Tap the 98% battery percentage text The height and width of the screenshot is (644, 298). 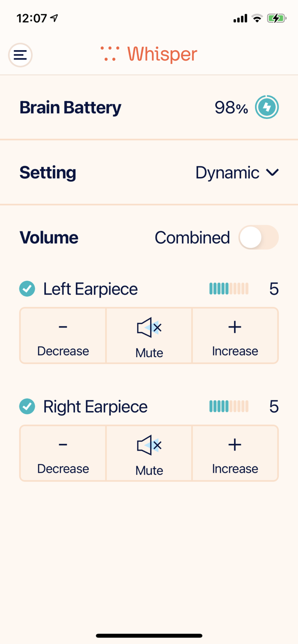[x=232, y=107]
